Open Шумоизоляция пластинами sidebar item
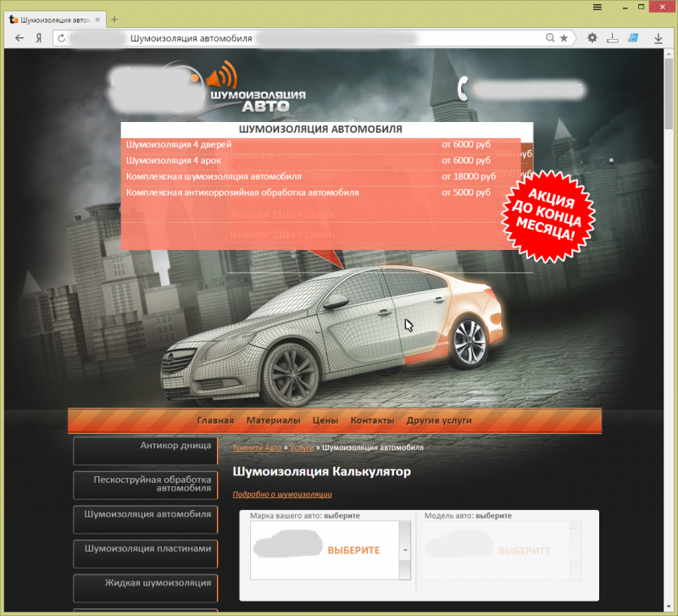Image resolution: width=678 pixels, height=616 pixels. [x=145, y=554]
